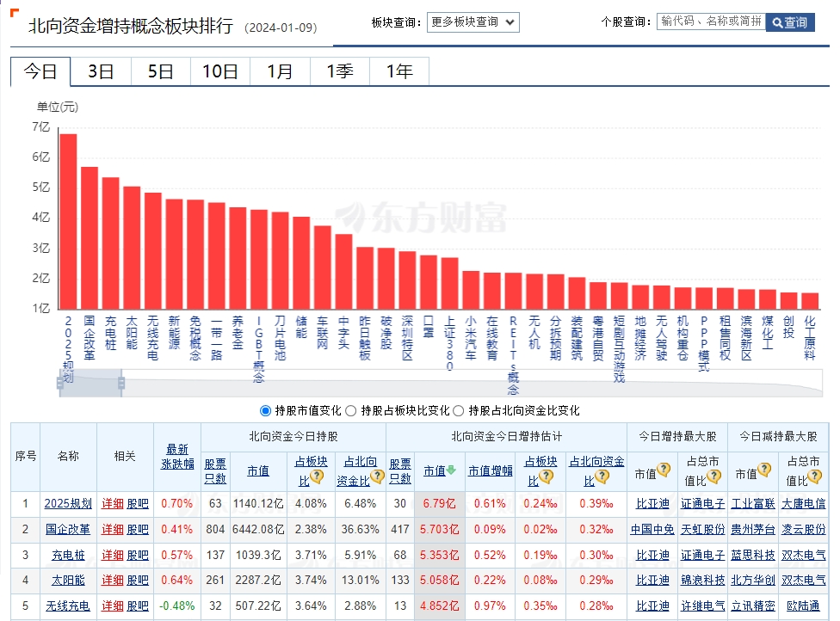Click the stock code search input field
The height and width of the screenshot is (621, 840).
[x=710, y=22]
